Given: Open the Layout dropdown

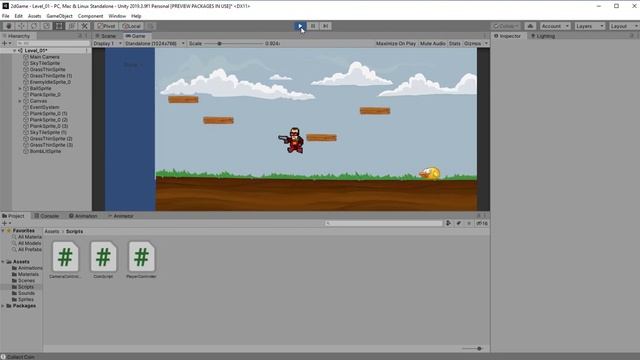Looking at the screenshot, I should click(624, 26).
